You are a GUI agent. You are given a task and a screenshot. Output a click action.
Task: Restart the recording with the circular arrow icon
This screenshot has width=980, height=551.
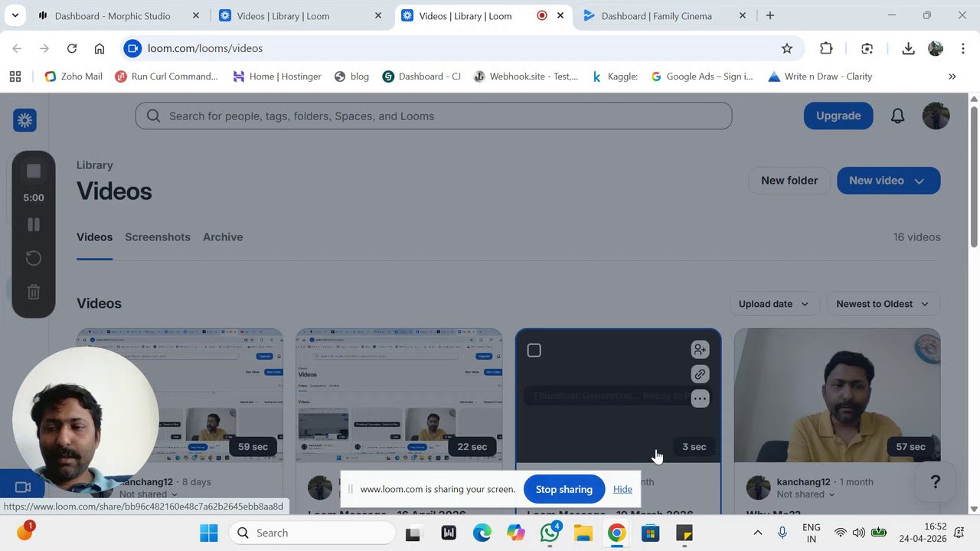tap(34, 258)
